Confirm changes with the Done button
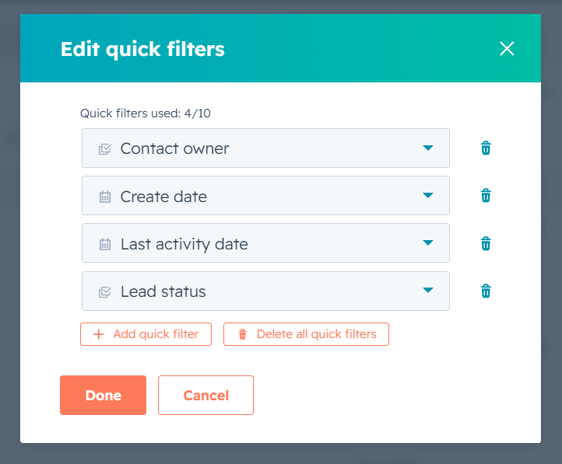 [x=103, y=395]
